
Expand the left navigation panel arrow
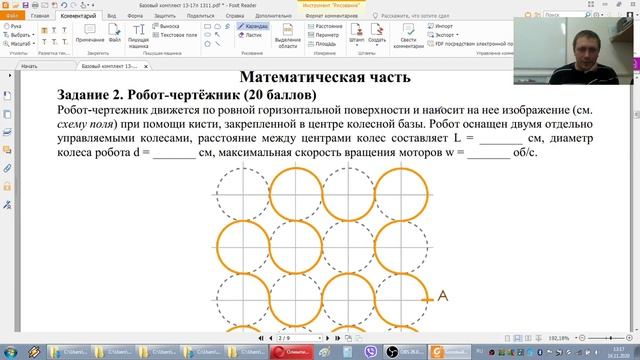point(10,76)
